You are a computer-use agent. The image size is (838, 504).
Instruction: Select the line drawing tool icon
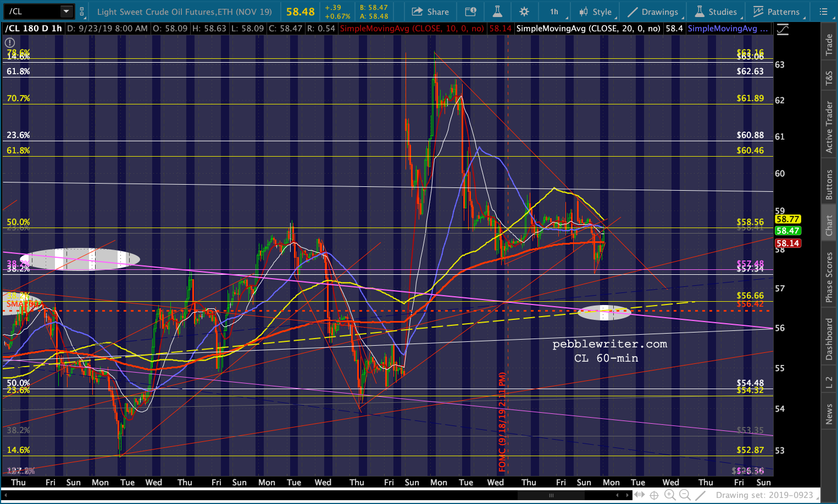[x=700, y=495]
